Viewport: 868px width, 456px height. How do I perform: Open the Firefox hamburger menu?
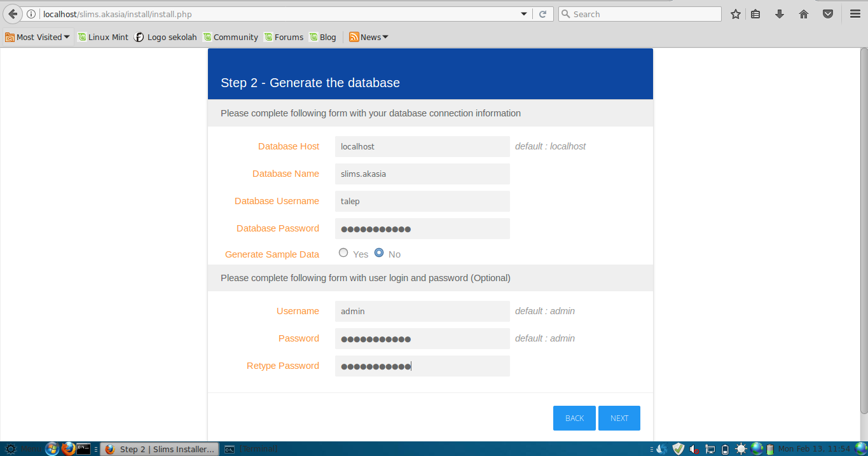click(855, 13)
